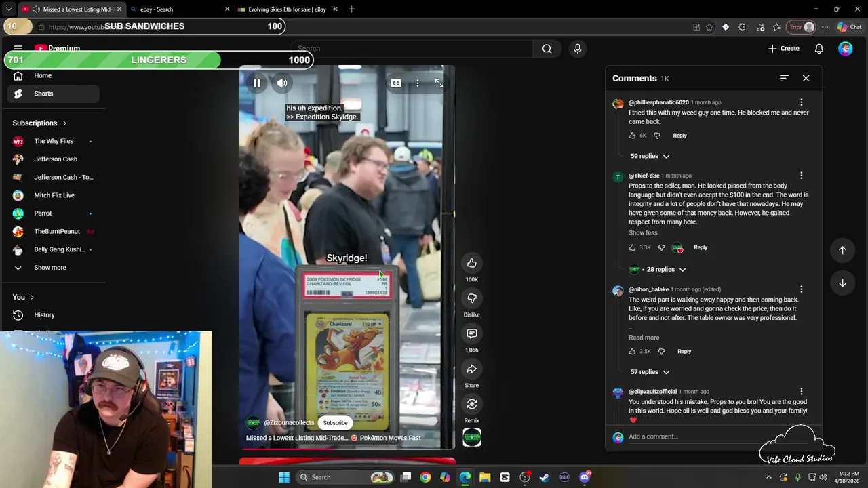The height and width of the screenshot is (488, 868).
Task: Like the Short with thumbs up
Action: point(472,263)
